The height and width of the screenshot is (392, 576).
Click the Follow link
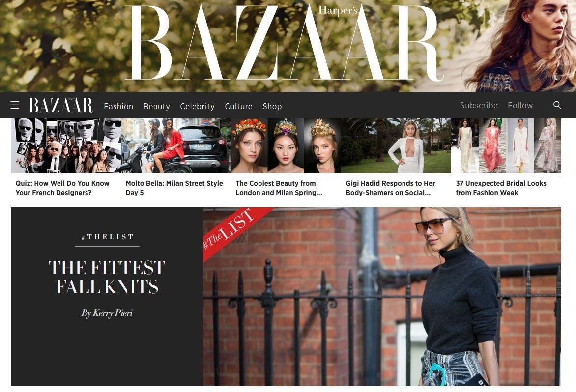point(520,105)
